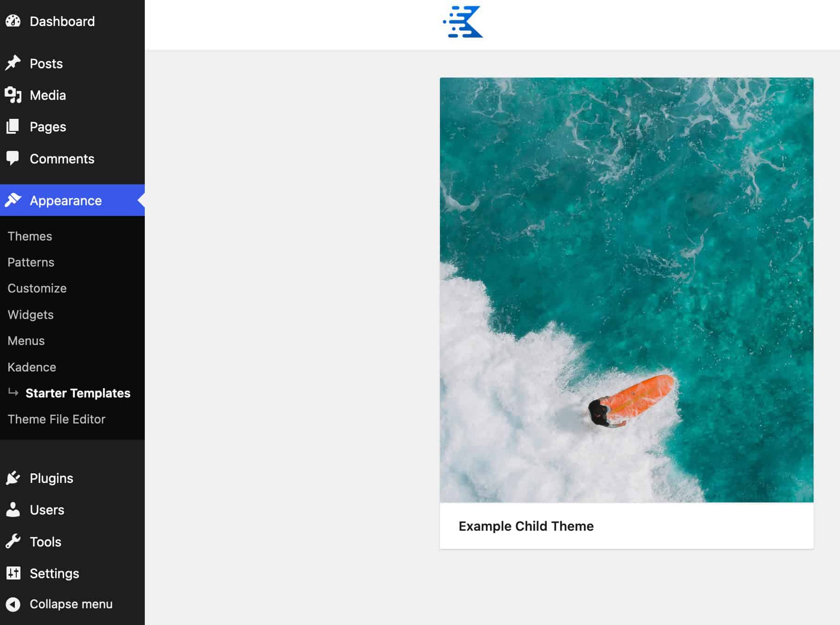The image size is (840, 625).
Task: Click the Posts pushpin icon
Action: [13, 63]
